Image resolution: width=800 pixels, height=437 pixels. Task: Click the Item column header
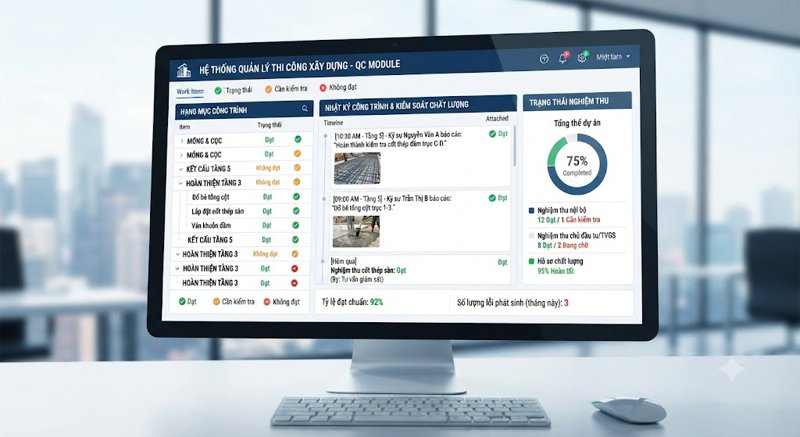click(x=185, y=126)
